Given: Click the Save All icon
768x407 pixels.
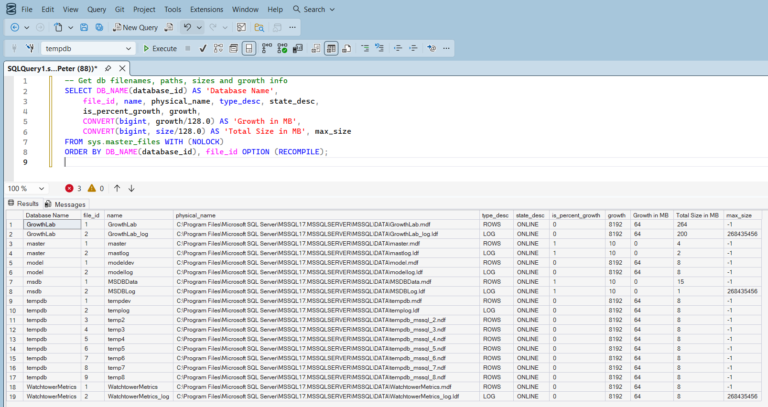Looking at the screenshot, I should [x=99, y=27].
